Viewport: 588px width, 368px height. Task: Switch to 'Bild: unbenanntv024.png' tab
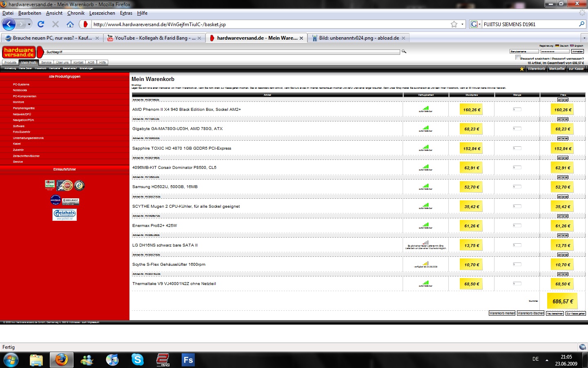[x=359, y=38]
